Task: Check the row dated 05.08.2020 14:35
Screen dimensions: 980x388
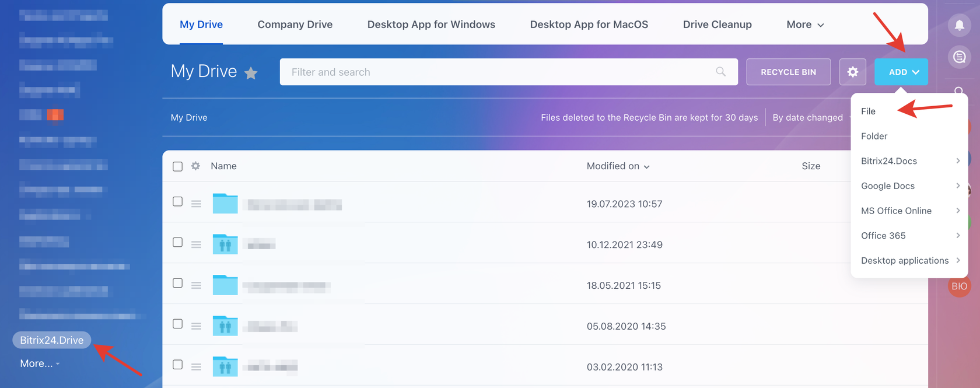Action: click(178, 324)
